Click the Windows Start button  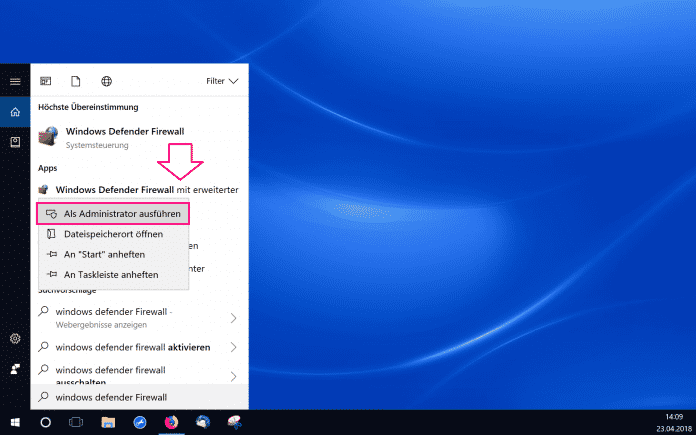[15, 422]
